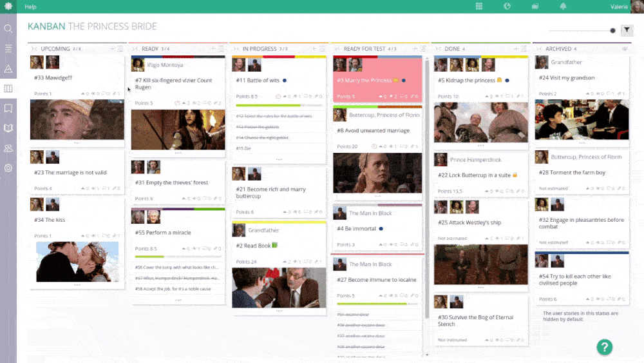This screenshot has width=644, height=363.
Task: Add a new story to the Upcoming column
Action: [x=112, y=48]
